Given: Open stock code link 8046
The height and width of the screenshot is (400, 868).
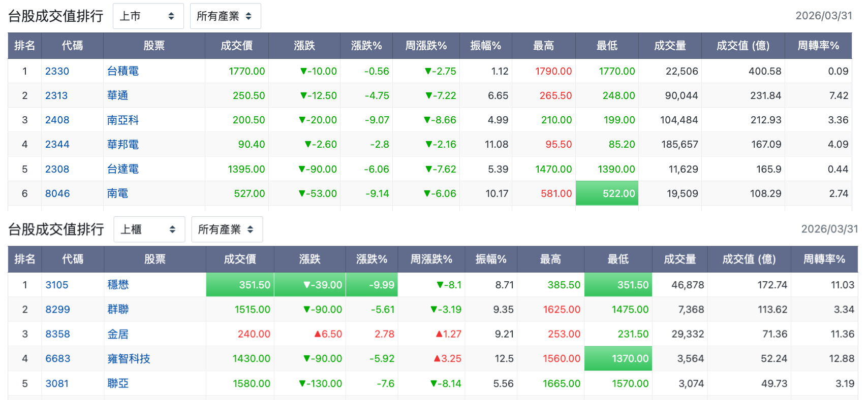Looking at the screenshot, I should point(57,193).
